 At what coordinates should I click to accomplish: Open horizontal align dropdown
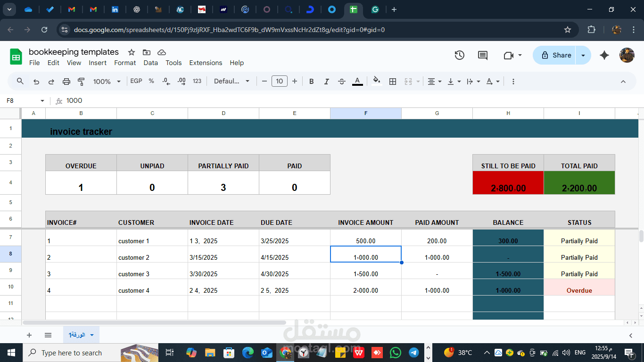[435, 82]
